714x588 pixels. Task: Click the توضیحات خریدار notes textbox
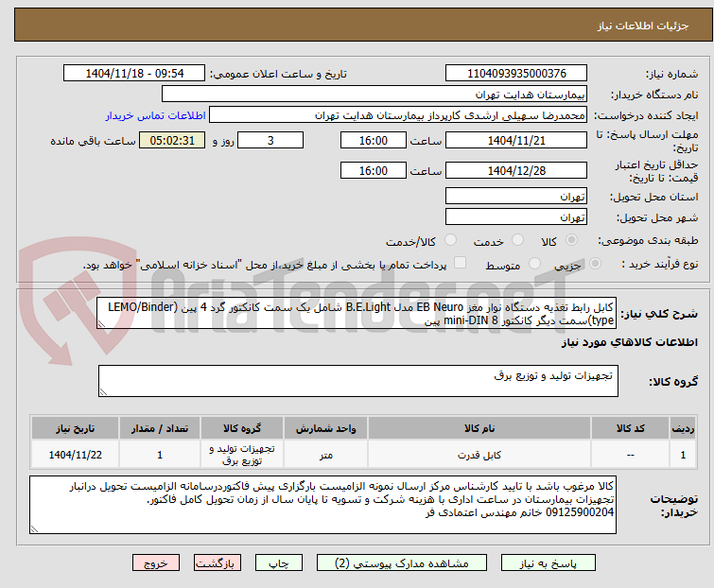322,505
